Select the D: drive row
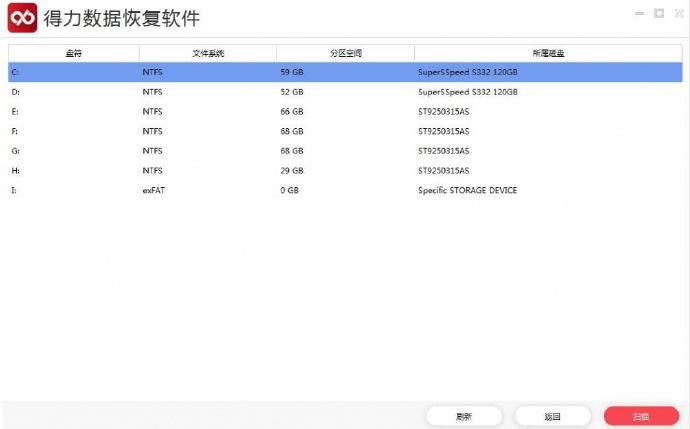The width and height of the screenshot is (690, 429). tap(345, 92)
